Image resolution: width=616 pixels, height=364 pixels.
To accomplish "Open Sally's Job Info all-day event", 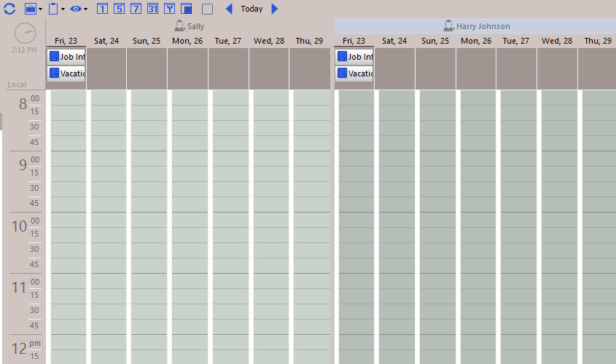I will tap(66, 57).
